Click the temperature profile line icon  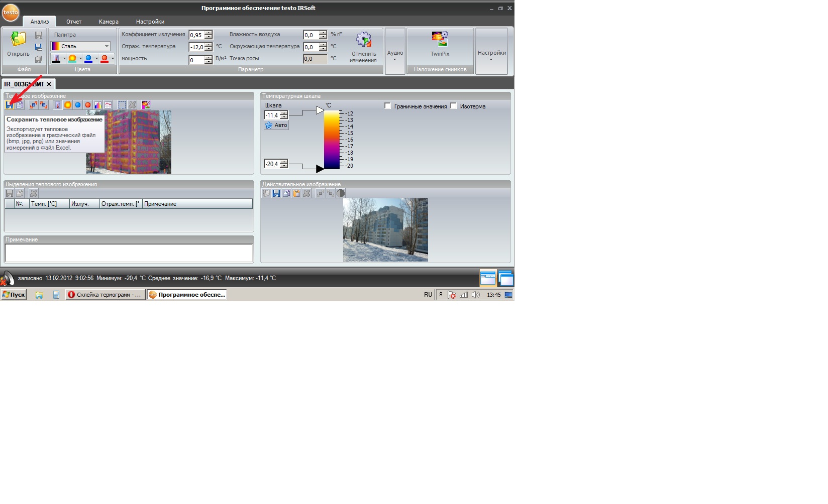108,105
